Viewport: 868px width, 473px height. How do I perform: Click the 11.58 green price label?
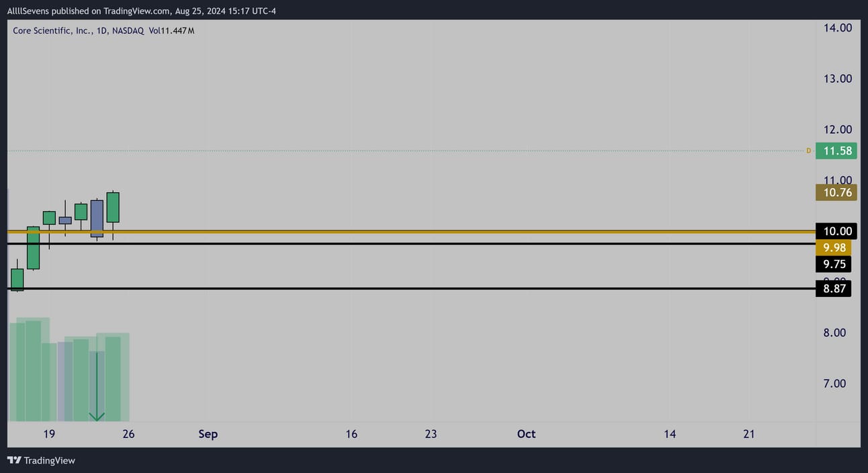point(836,150)
